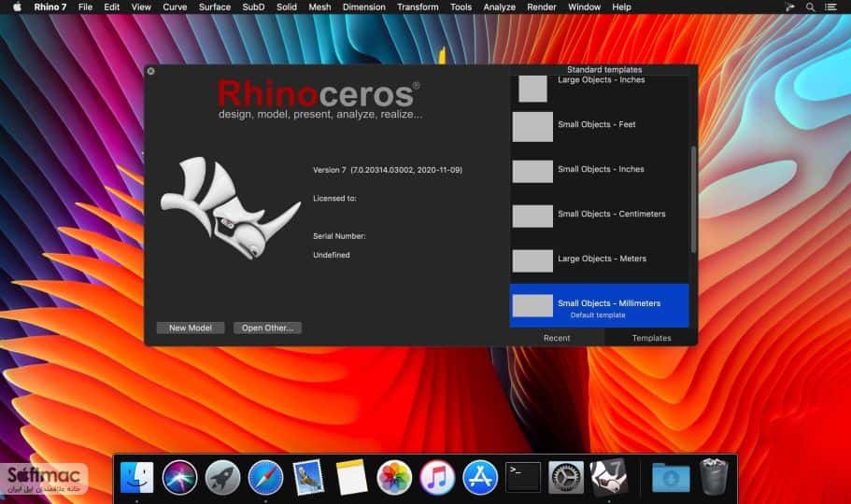Viewport: 851px width, 504px height.
Task: Switch to the Templates tab
Action: (651, 338)
